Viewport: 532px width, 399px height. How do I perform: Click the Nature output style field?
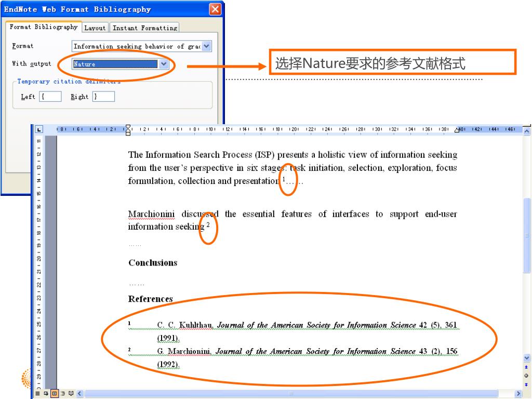[115, 64]
